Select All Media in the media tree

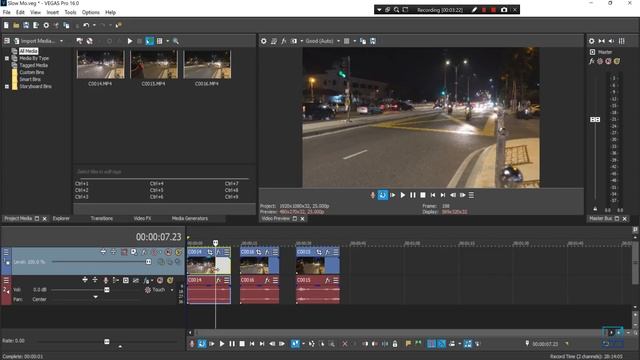[x=29, y=51]
